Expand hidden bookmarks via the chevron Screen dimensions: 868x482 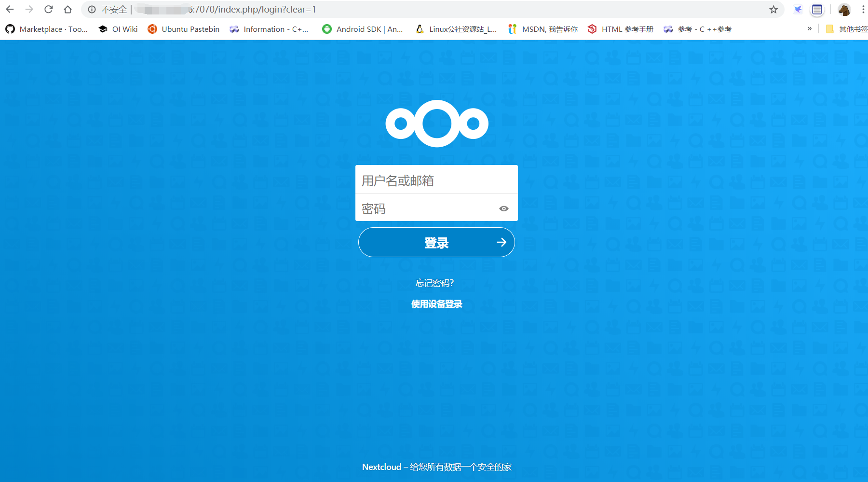(809, 29)
